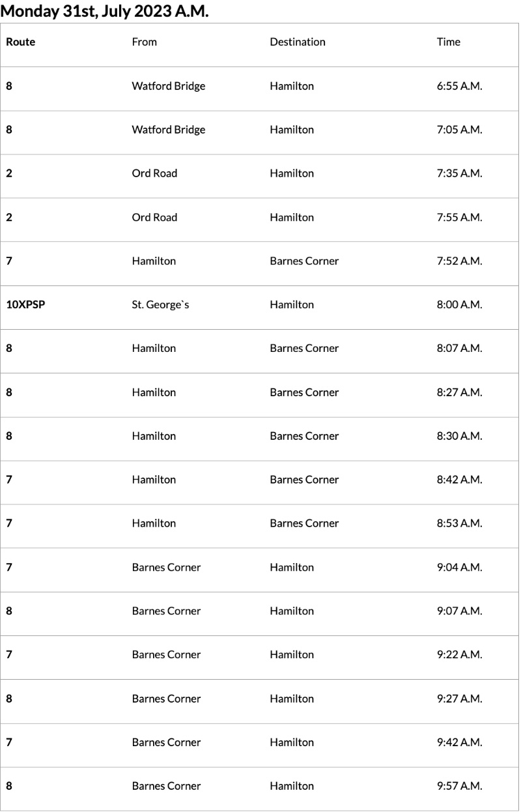Click the 10XPSP route number
Image resolution: width=521 pixels, height=812 pixels.
tap(26, 304)
